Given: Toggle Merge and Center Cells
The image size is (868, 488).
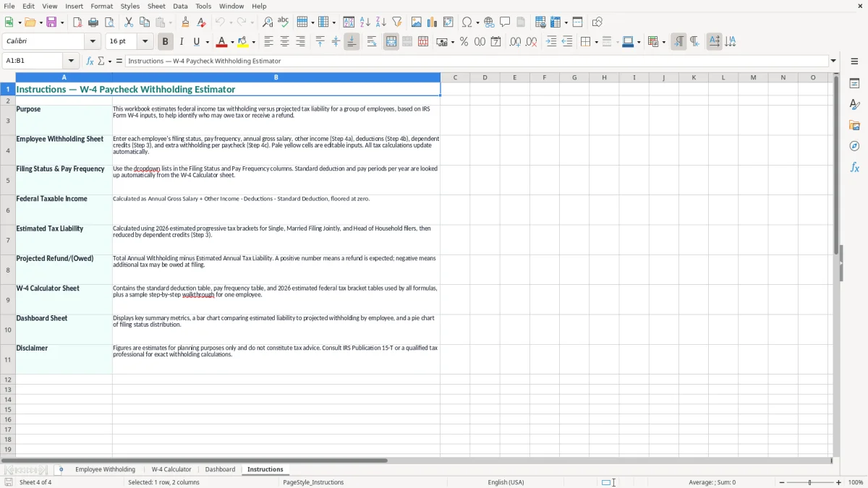Looking at the screenshot, I should [x=391, y=42].
